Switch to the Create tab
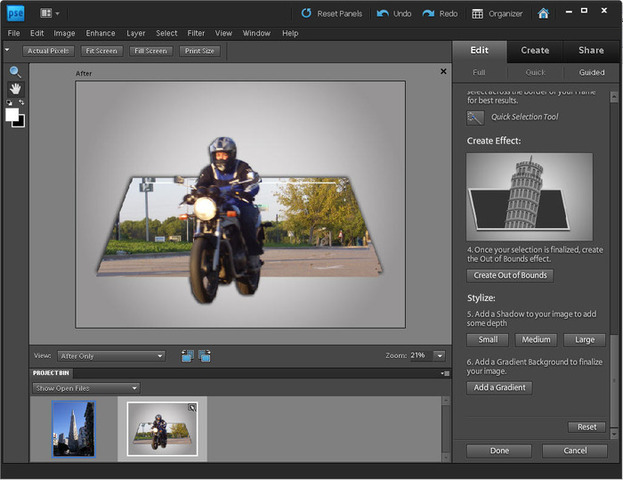623x480 pixels. click(x=534, y=50)
